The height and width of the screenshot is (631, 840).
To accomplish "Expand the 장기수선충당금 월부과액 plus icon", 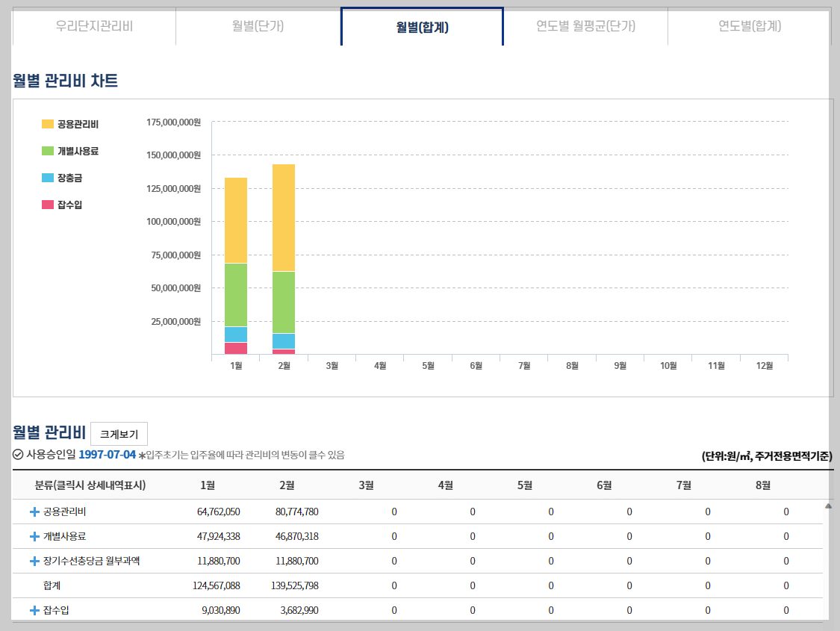I will (x=34, y=562).
